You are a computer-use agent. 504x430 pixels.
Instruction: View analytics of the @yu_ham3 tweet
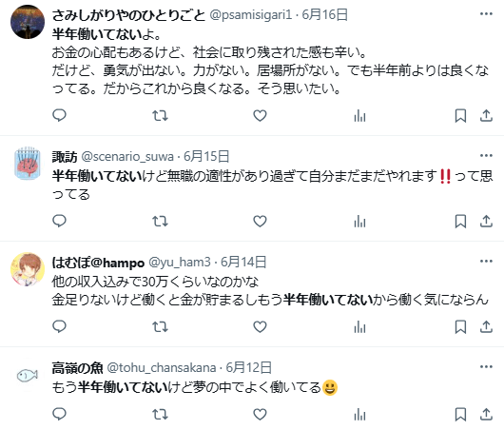[x=359, y=327]
